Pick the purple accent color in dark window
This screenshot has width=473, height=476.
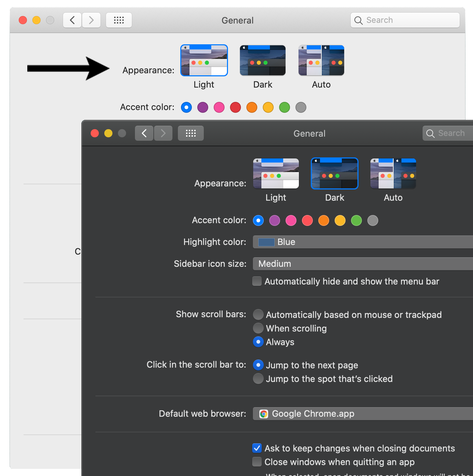point(275,220)
